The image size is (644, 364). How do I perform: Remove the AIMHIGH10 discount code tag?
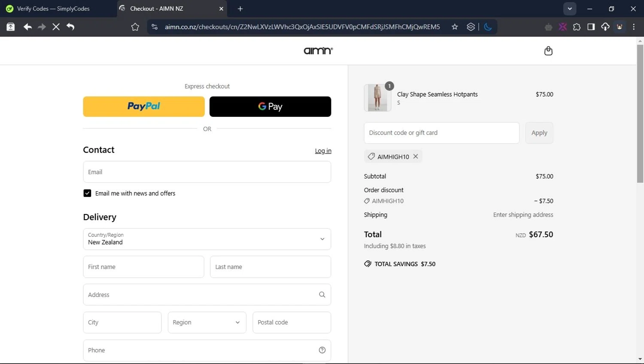[x=416, y=156]
